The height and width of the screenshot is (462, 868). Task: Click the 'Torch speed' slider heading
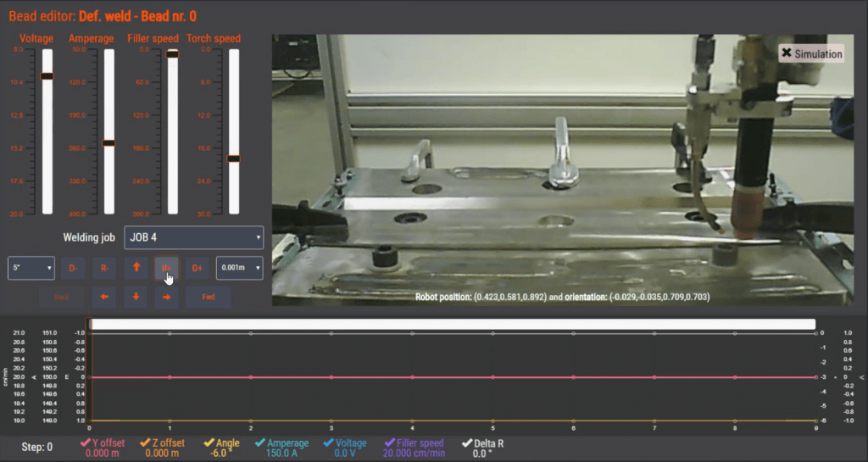click(213, 39)
